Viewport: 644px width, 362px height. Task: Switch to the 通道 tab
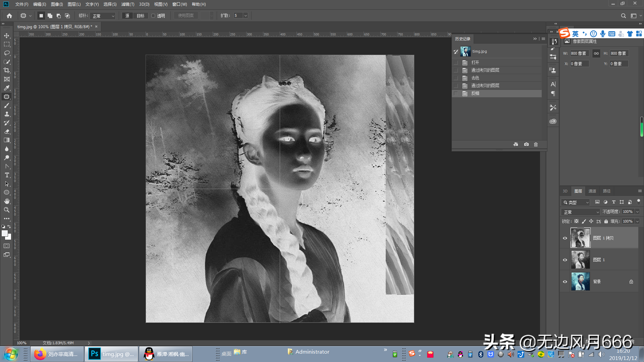[592, 191]
